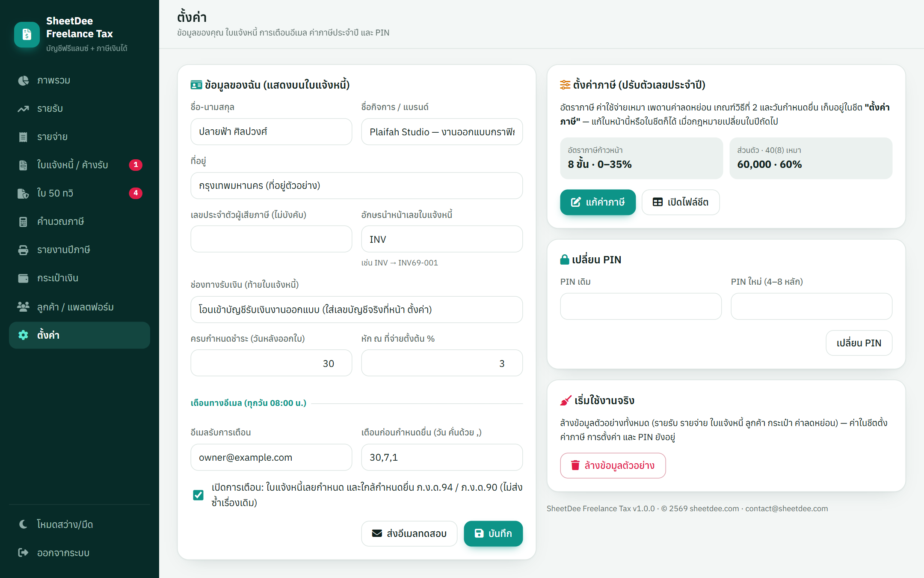The image size is (924, 578).
Task: Click the SheetDee Freelance Tax logo icon
Action: pyautogui.click(x=27, y=34)
